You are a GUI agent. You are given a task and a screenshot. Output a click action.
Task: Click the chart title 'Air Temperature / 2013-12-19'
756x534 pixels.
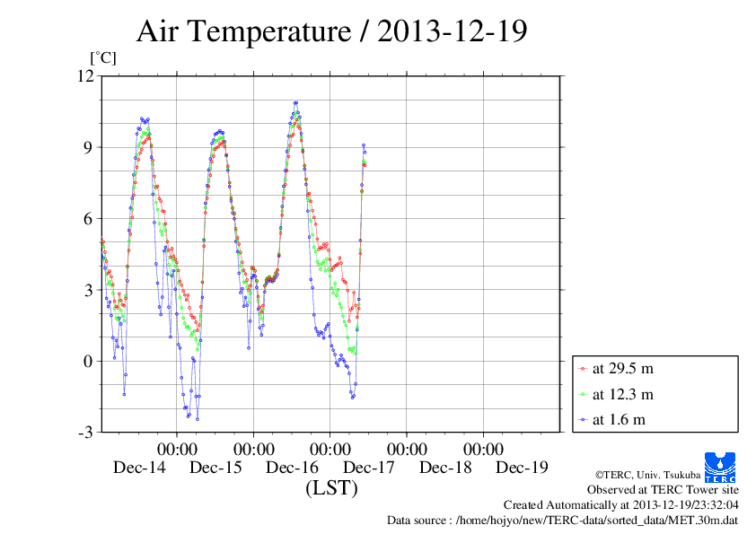[x=331, y=31]
